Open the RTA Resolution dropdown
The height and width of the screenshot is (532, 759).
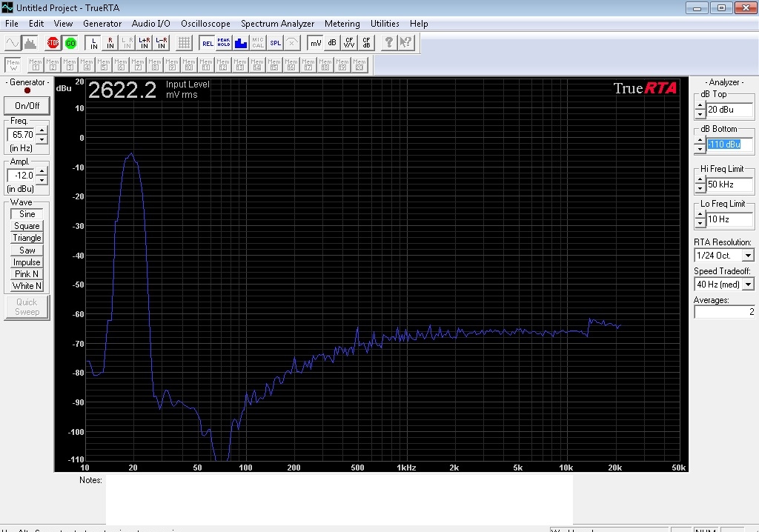pos(749,255)
